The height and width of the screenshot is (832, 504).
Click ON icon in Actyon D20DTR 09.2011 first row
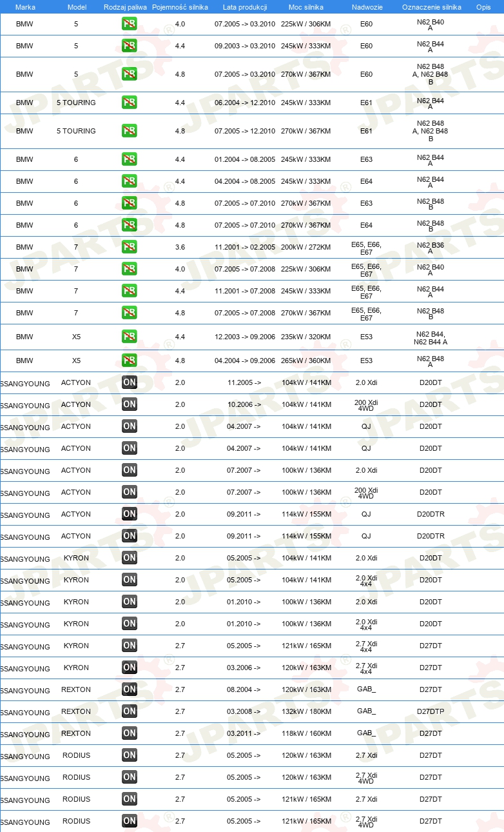click(x=130, y=514)
